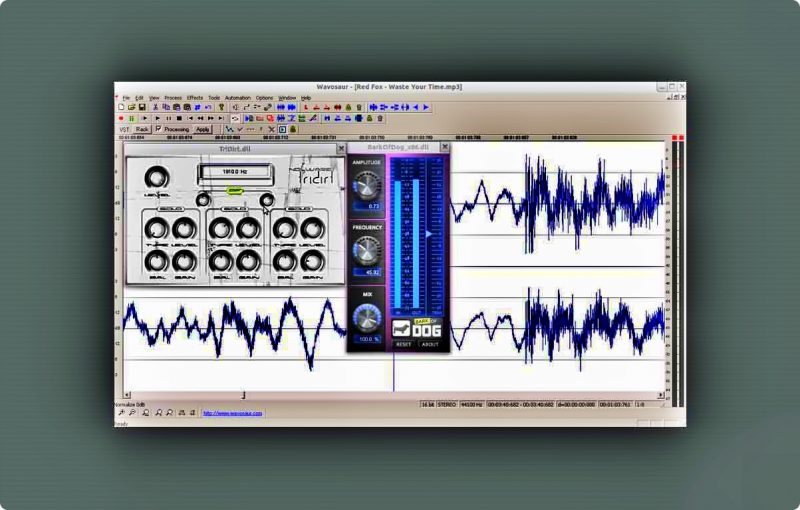Screen dimensions: 800x510
Task: Cut the selection with the scissors icon
Action: 156,107
